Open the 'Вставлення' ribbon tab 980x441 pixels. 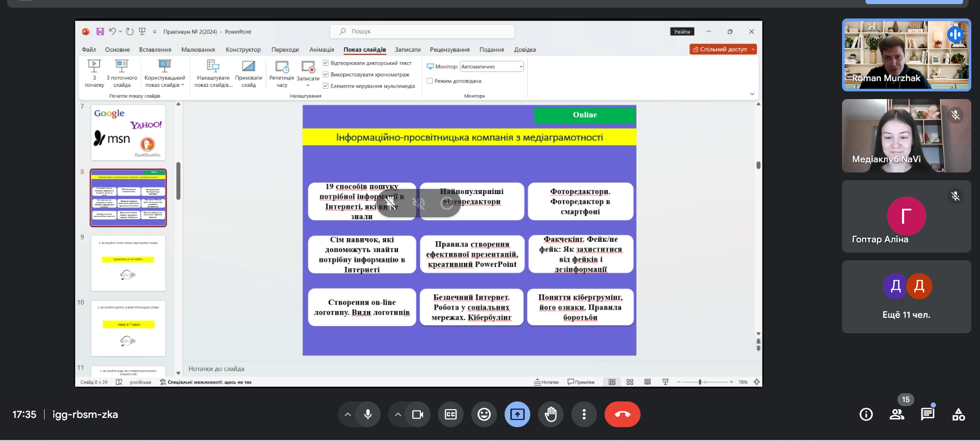(155, 50)
